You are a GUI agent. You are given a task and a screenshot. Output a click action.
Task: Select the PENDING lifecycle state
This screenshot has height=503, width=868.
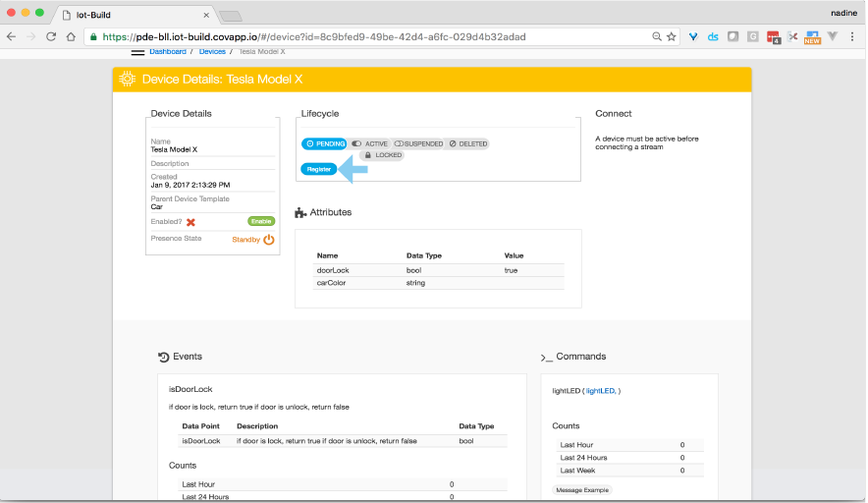tap(324, 143)
